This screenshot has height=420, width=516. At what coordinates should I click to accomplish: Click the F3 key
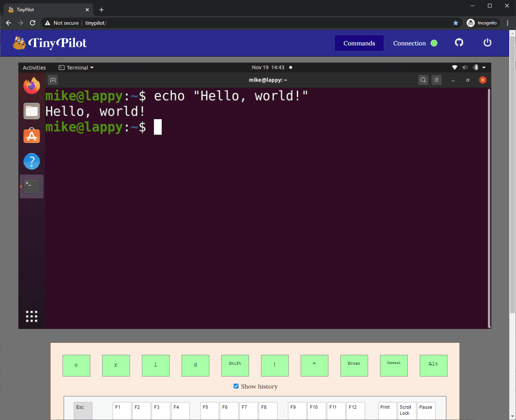coord(161,411)
